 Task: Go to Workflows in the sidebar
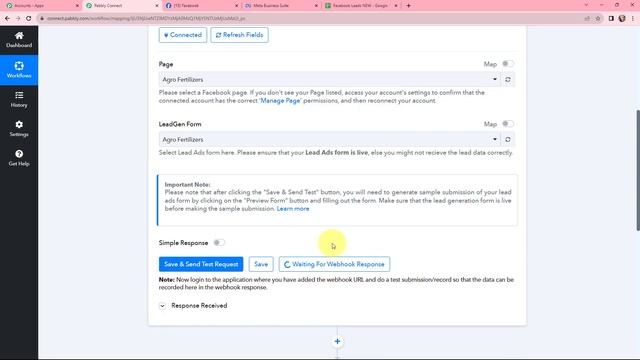[19, 70]
